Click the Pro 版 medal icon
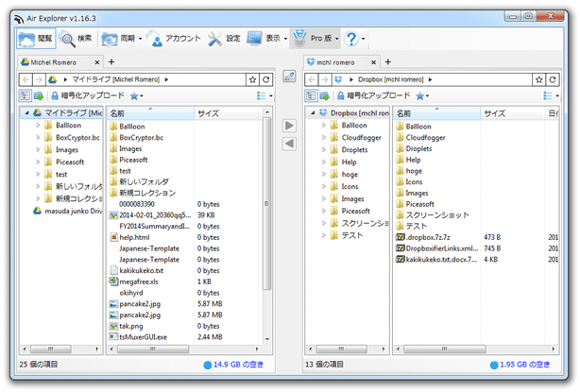The width and height of the screenshot is (580, 392). coord(299,39)
